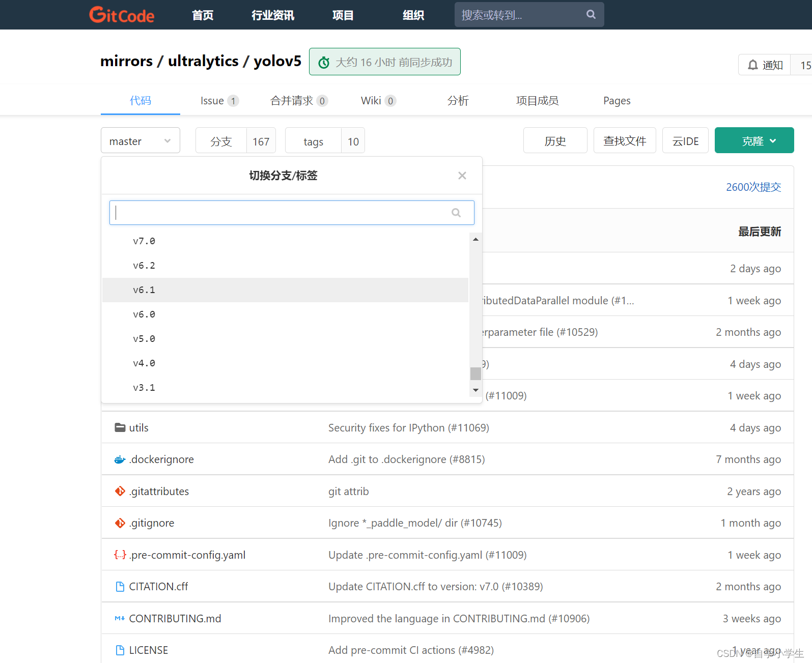Open the 项目 nav item
This screenshot has height=663, width=812.
pyautogui.click(x=343, y=15)
